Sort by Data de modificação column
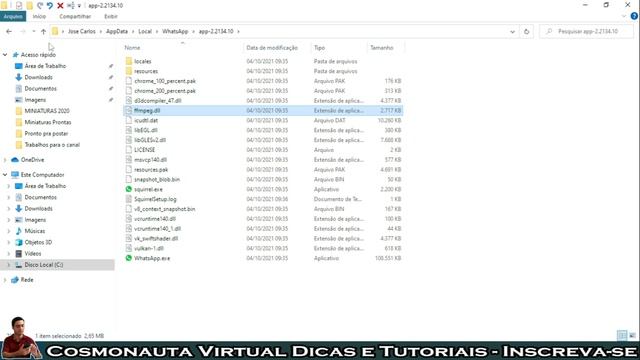Image resolution: width=640 pixels, height=360 pixels. 272,48
